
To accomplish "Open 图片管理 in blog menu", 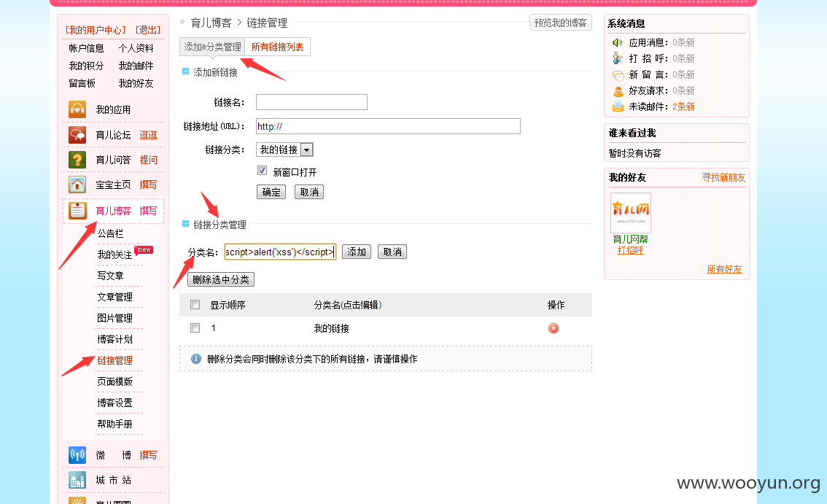I will click(x=114, y=318).
